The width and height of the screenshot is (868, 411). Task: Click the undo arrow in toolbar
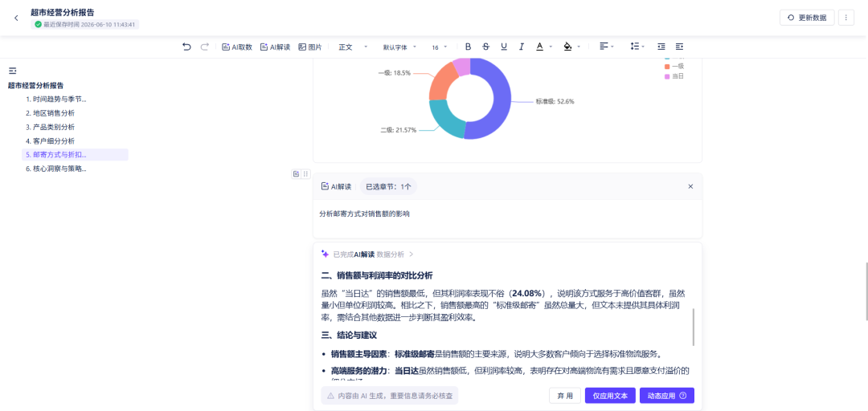(186, 47)
